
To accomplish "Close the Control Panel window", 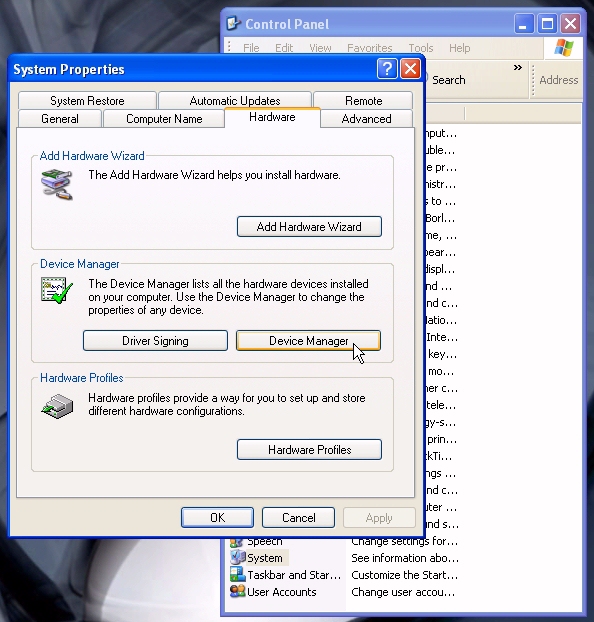I will click(x=571, y=24).
